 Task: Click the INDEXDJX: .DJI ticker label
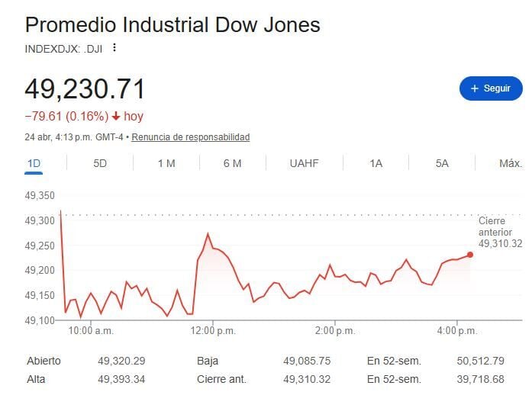click(64, 48)
